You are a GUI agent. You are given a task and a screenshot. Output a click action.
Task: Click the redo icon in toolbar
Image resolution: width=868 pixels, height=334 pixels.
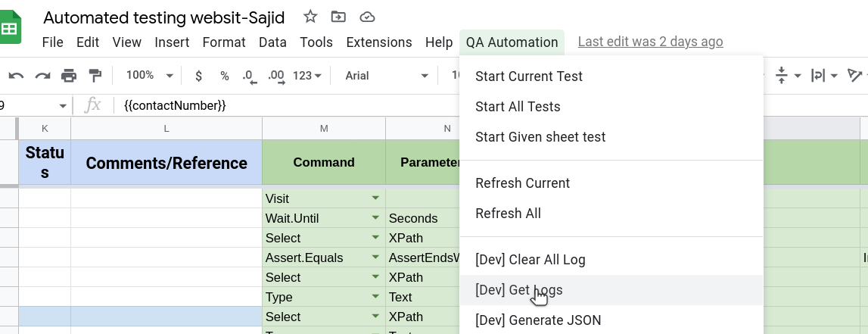pyautogui.click(x=42, y=76)
